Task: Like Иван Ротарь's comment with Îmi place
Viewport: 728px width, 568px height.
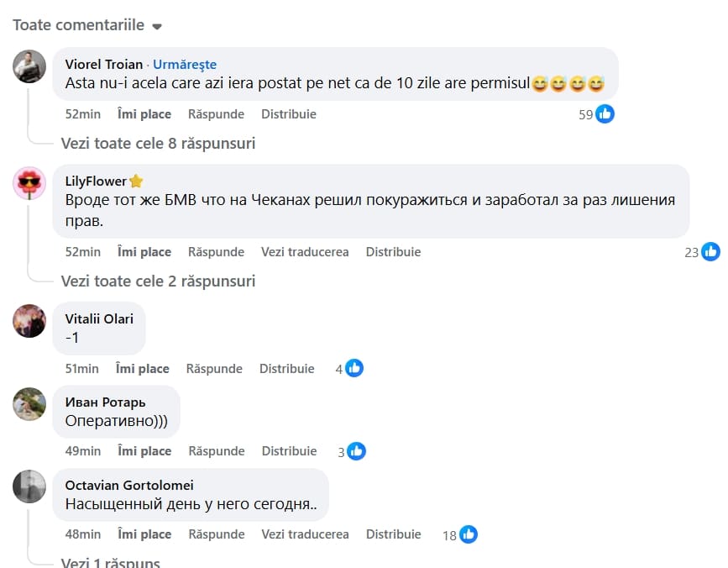Action: tap(144, 451)
